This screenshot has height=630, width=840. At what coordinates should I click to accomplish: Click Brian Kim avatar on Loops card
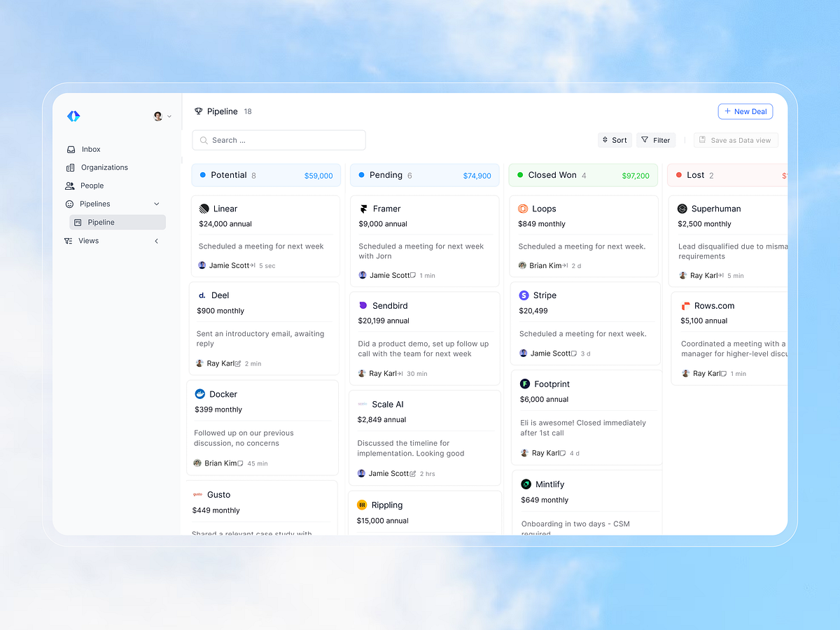point(522,265)
